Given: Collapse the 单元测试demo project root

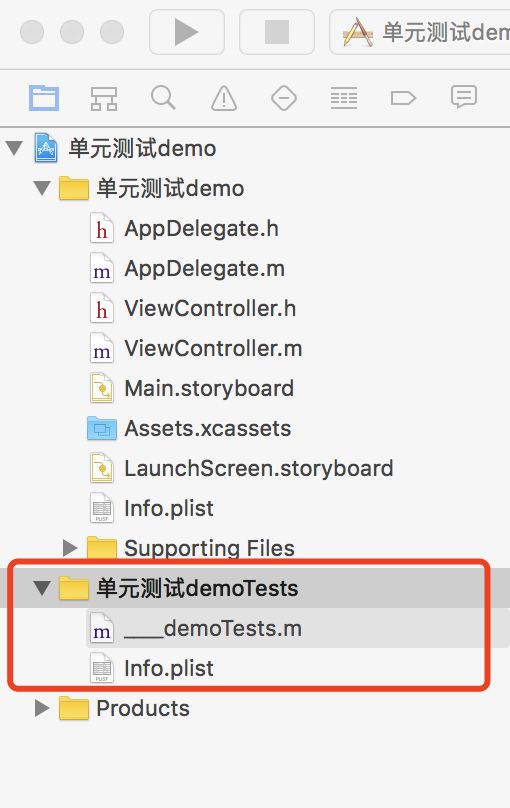Looking at the screenshot, I should 14,148.
